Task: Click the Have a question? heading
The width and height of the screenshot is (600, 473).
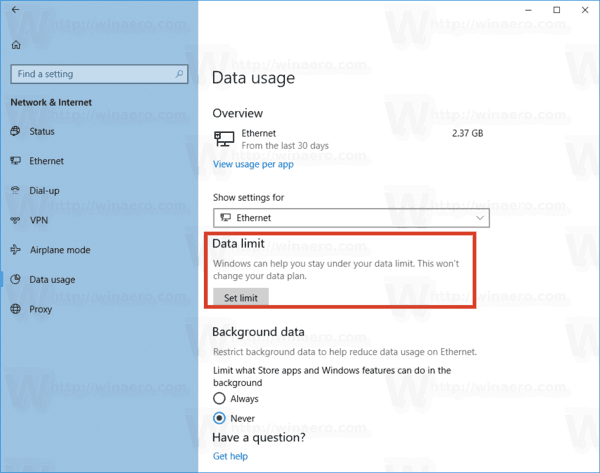Action: coord(259,437)
